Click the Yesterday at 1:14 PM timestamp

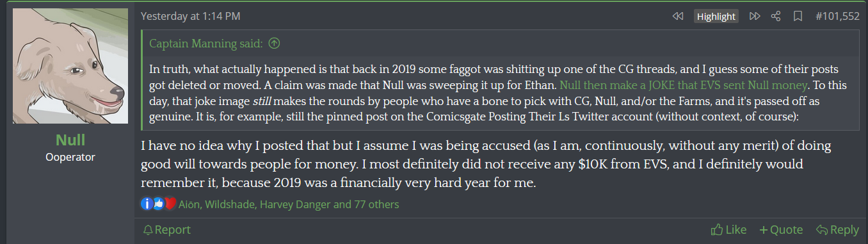(191, 16)
